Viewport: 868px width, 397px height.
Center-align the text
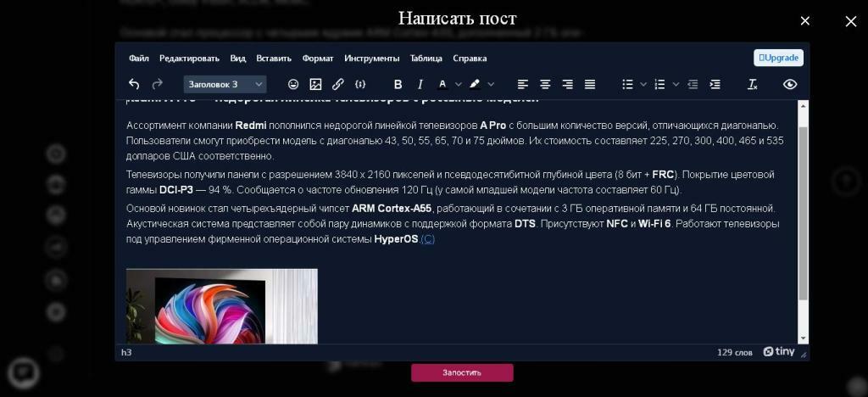pos(545,84)
